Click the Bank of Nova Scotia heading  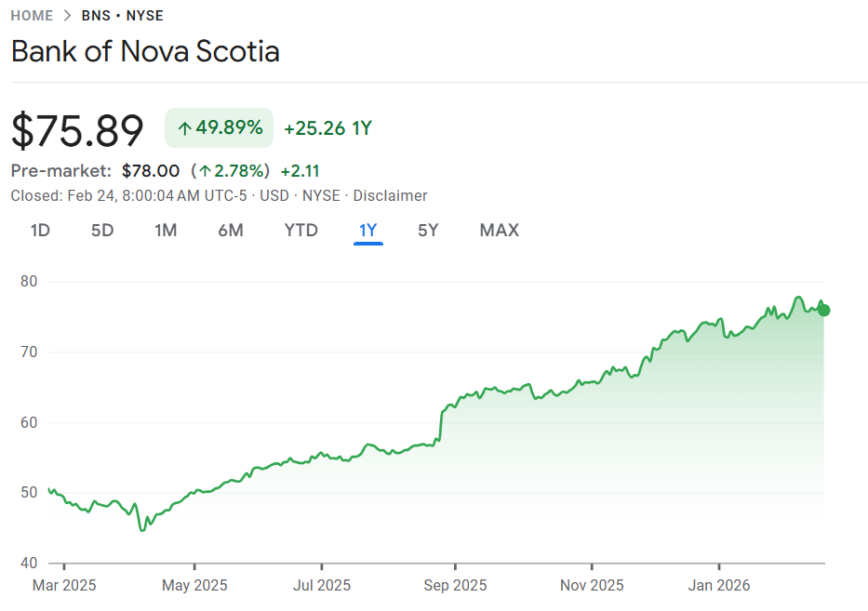click(145, 51)
